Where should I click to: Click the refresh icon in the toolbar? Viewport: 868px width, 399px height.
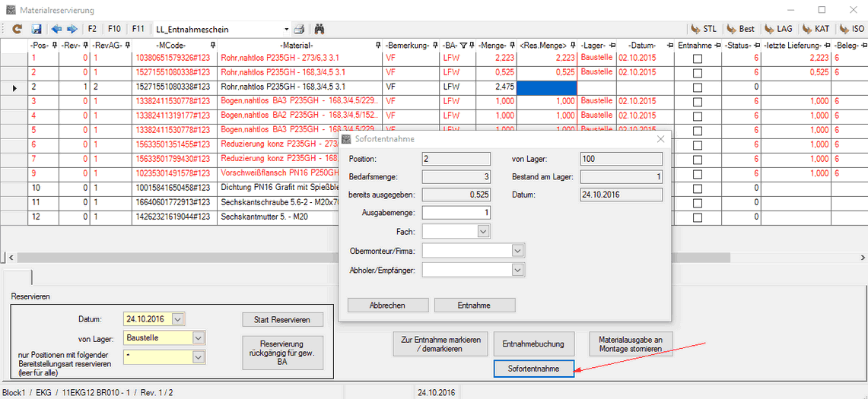click(17, 29)
